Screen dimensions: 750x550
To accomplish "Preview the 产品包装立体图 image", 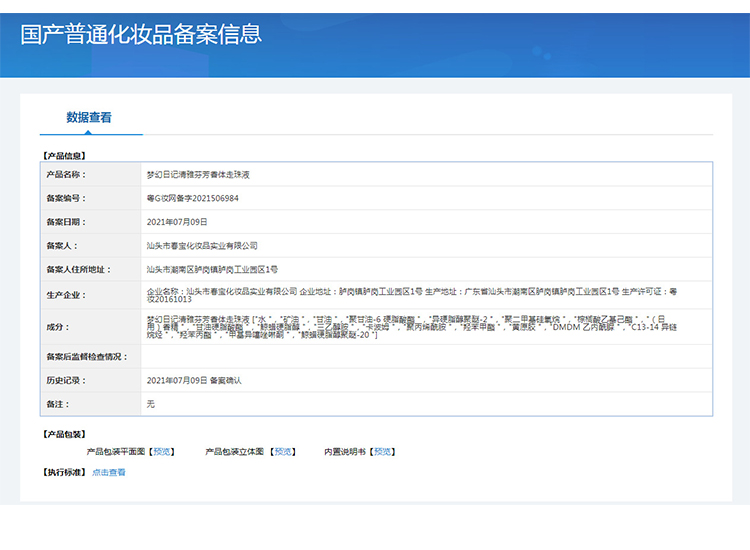I will pos(284,452).
